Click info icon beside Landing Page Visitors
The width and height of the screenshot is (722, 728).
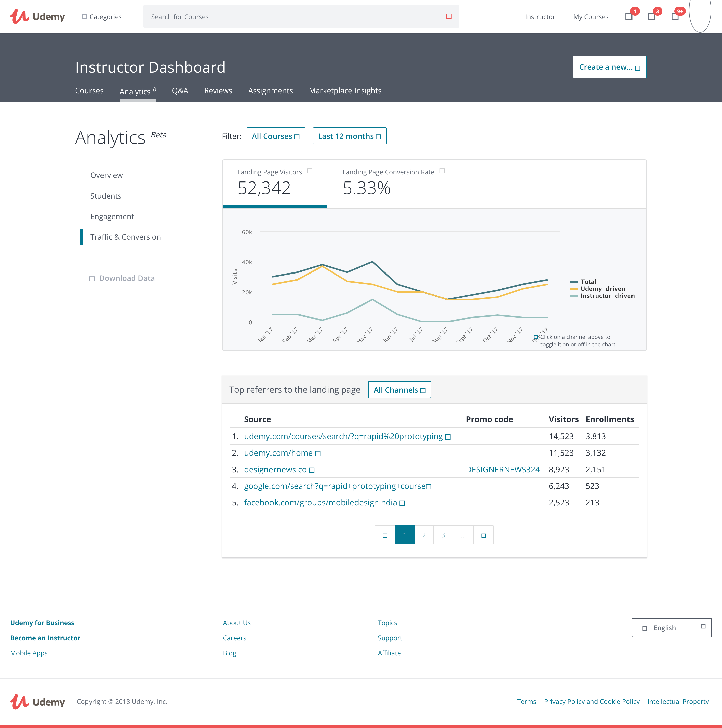pyautogui.click(x=310, y=171)
